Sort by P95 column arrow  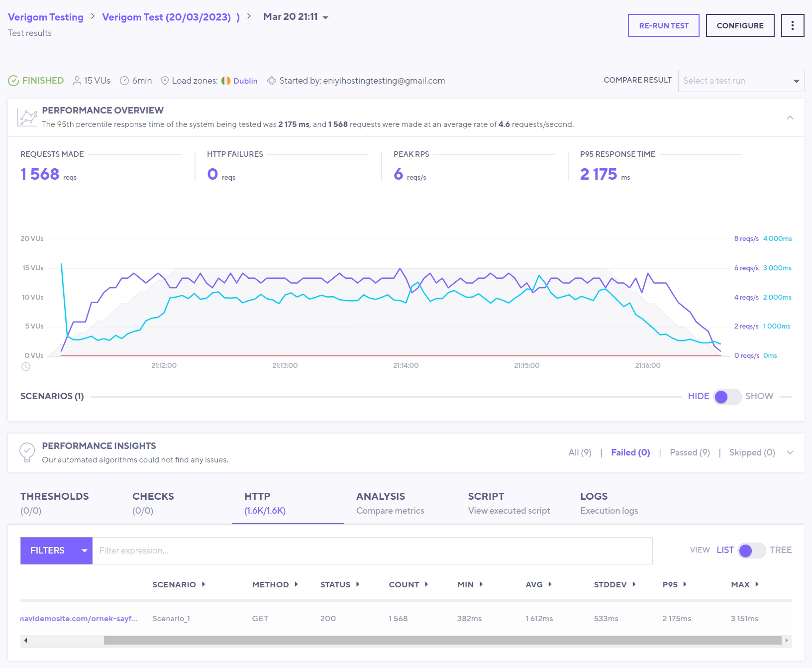click(x=685, y=584)
